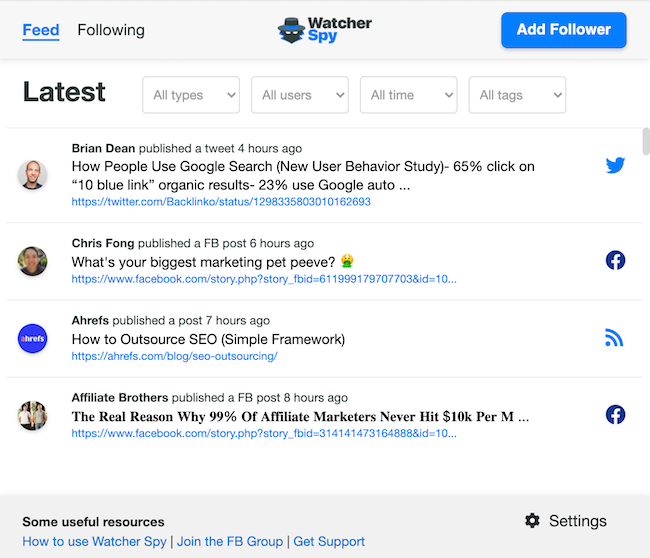Click the Settings gear icon
This screenshot has height=558, width=650.
click(532, 520)
